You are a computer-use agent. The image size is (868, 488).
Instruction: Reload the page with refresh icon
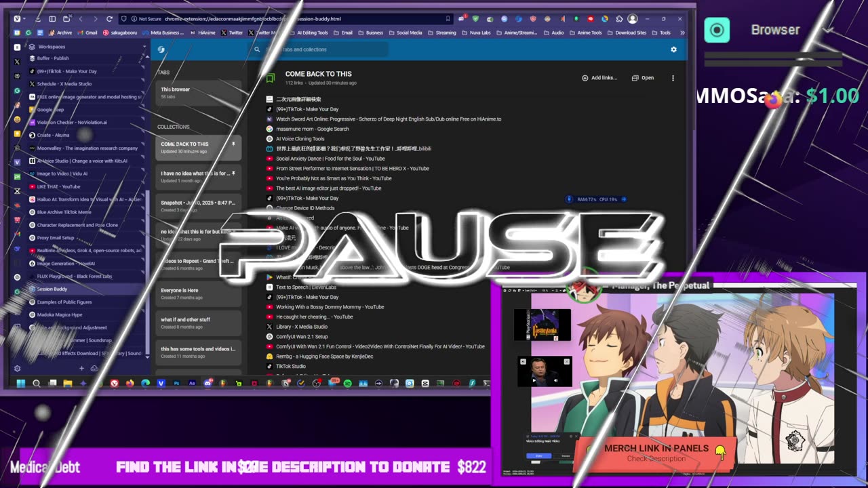(x=108, y=19)
